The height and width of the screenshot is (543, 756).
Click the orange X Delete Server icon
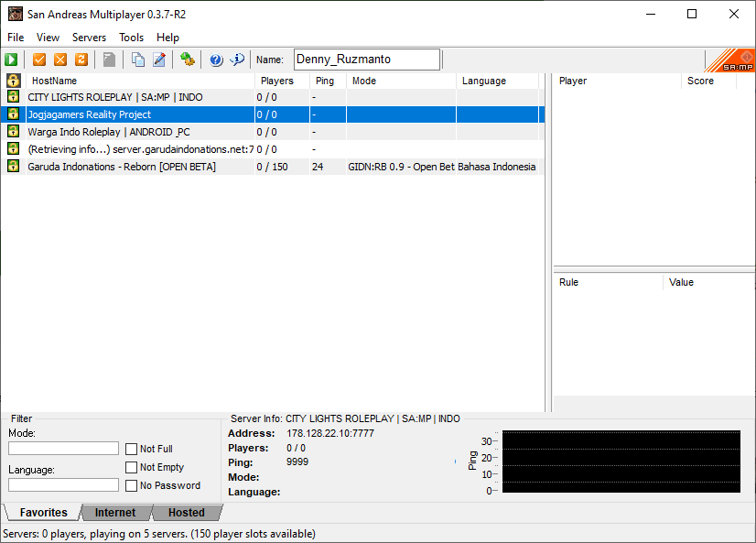[60, 60]
